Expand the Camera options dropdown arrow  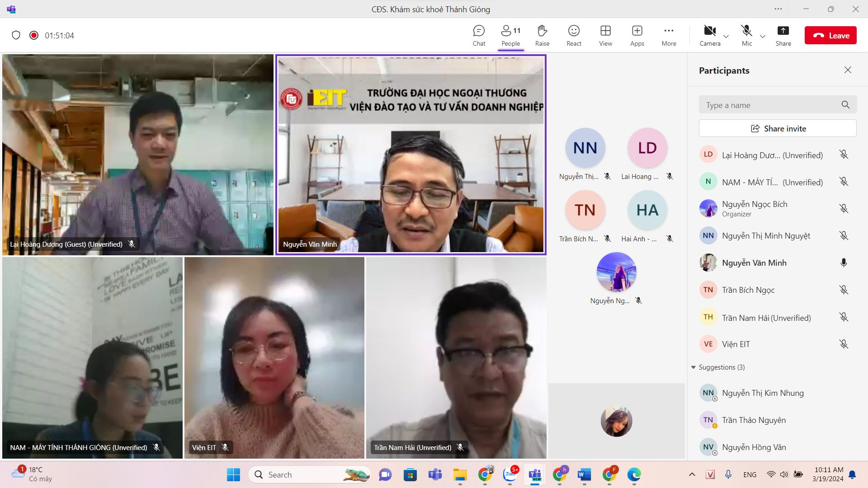(726, 36)
